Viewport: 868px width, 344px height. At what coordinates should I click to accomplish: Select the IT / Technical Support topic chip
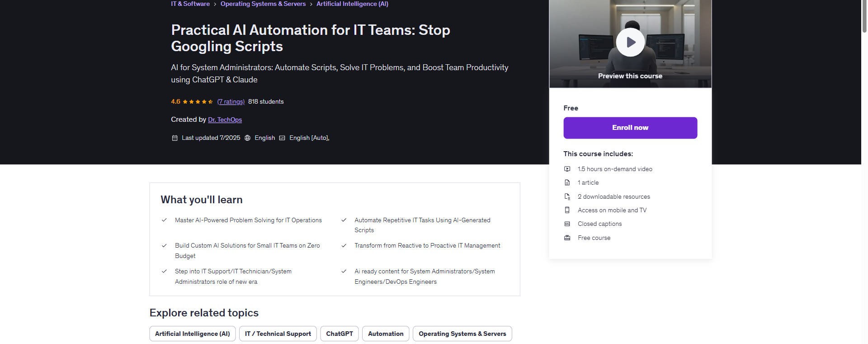[x=278, y=334]
